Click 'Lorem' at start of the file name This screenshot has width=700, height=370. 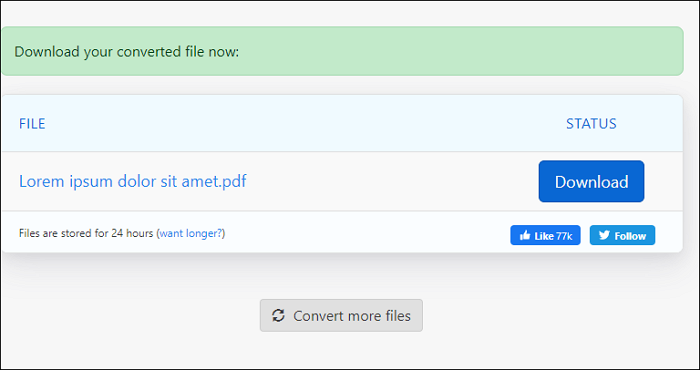coord(42,181)
